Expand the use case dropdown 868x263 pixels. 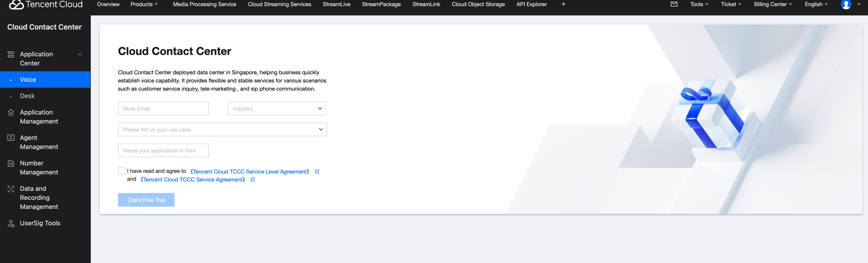coord(222,129)
